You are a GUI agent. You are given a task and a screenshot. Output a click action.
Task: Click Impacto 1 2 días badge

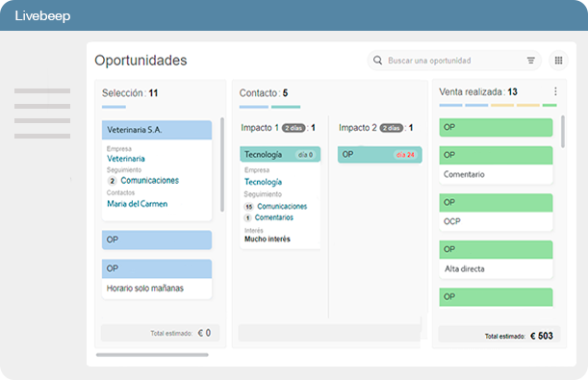click(294, 128)
